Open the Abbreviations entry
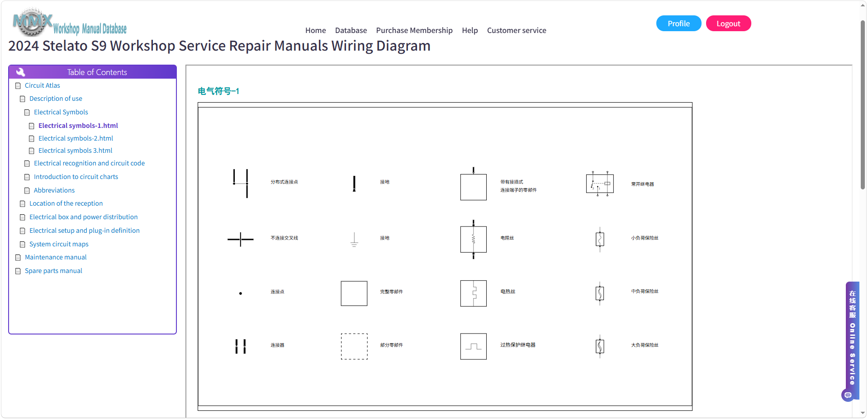Image resolution: width=868 pixels, height=419 pixels. (54, 190)
